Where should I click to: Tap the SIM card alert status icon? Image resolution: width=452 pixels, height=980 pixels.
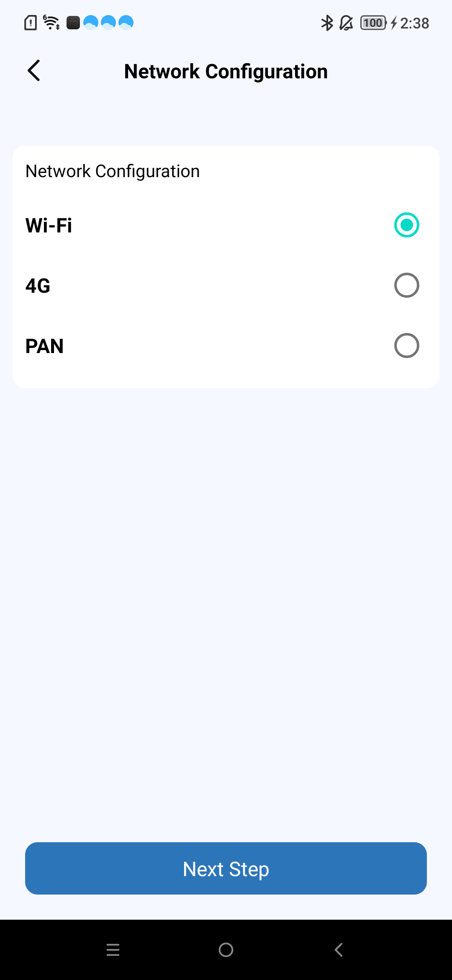click(x=31, y=23)
